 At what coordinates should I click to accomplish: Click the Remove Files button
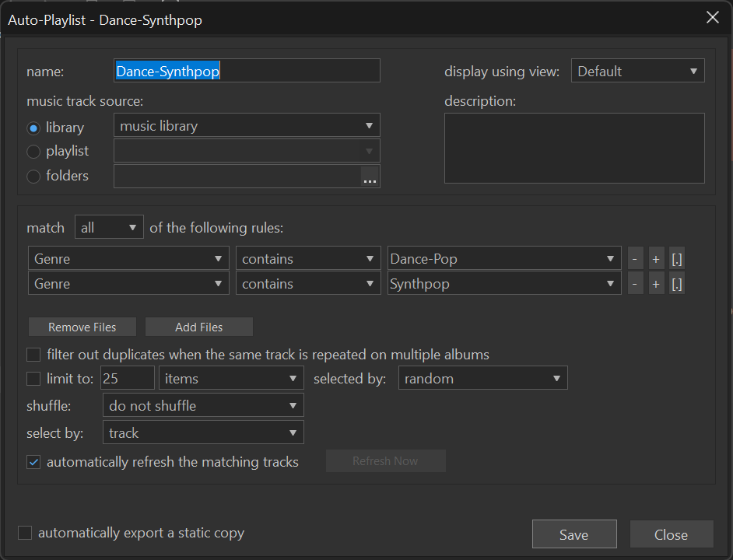point(82,327)
